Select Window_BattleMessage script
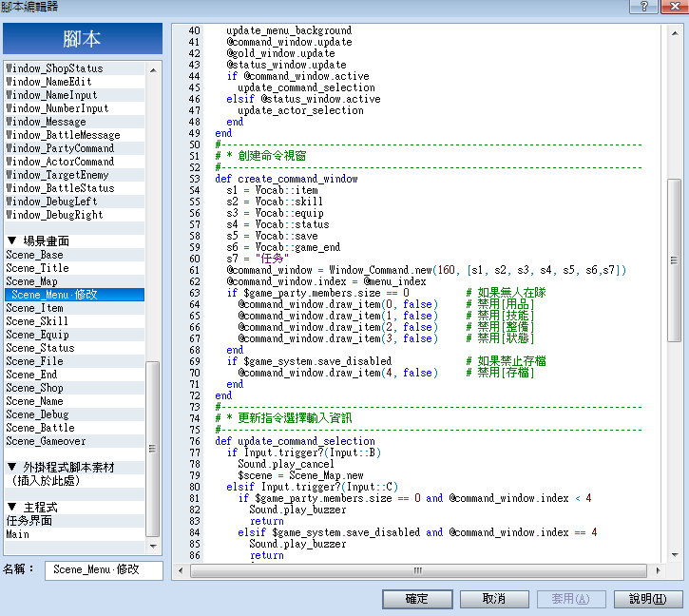 [75, 135]
